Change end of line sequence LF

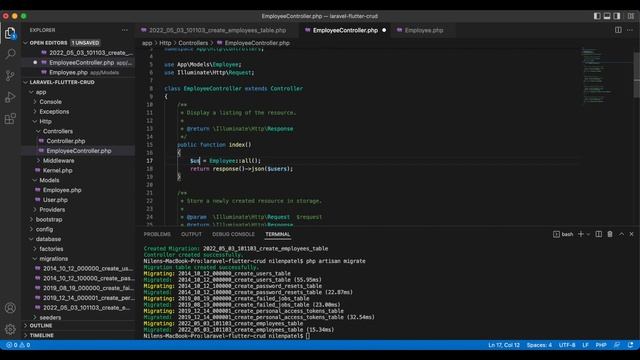pos(585,345)
